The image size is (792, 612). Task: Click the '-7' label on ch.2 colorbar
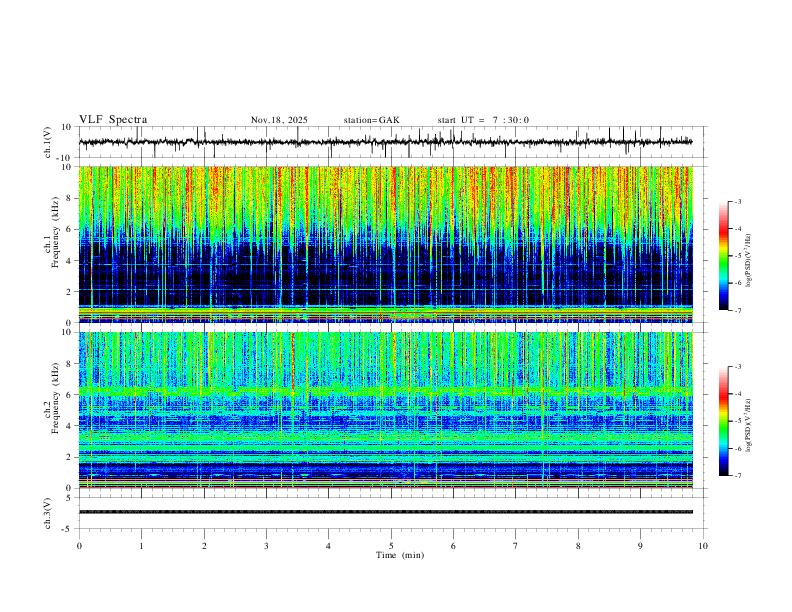[738, 476]
